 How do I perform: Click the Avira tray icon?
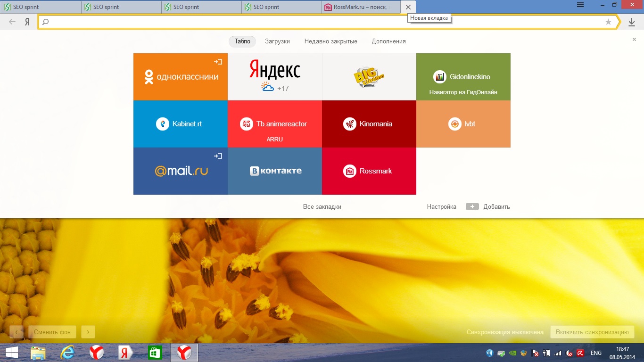[x=581, y=353]
